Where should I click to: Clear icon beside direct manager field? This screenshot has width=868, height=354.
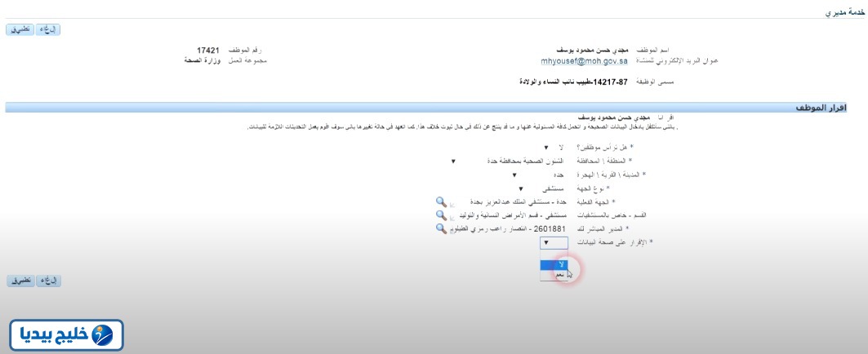pos(452,230)
